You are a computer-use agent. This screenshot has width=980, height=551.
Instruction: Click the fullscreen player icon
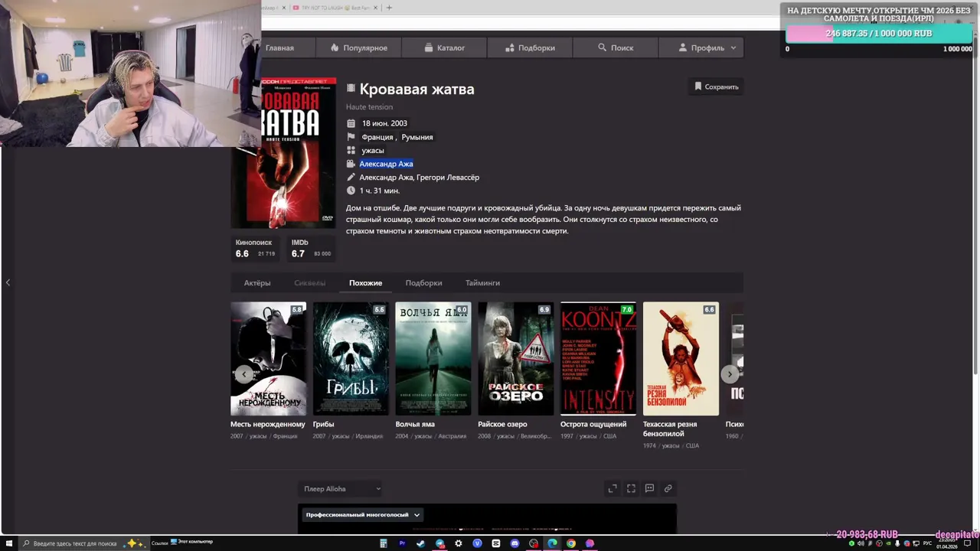631,488
